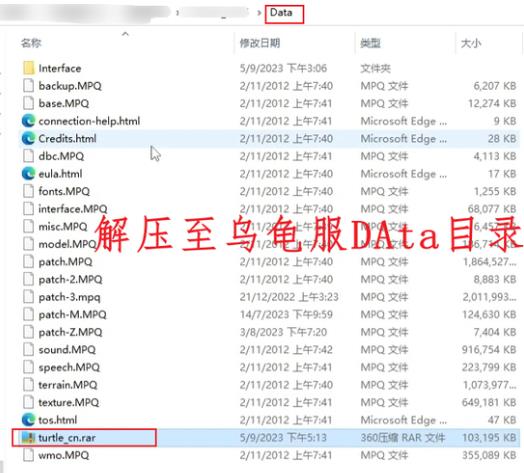The image size is (524, 473).
Task: Click the Data breadcrumb in address bar
Action: point(281,13)
